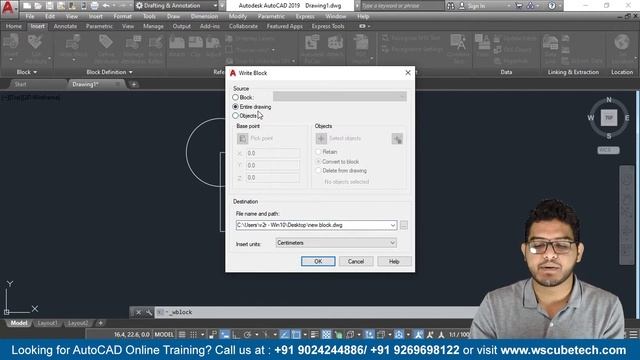640x360 pixels.
Task: Confirm Write Block with OK
Action: pyautogui.click(x=318, y=261)
